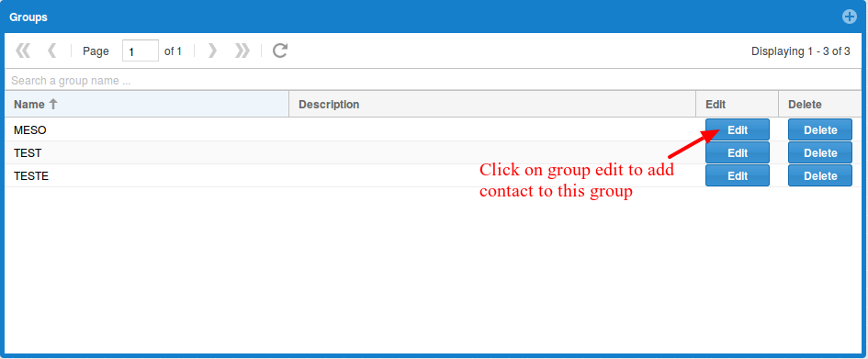Go to first page of groups
Screen dimensions: 868x359
(23, 50)
